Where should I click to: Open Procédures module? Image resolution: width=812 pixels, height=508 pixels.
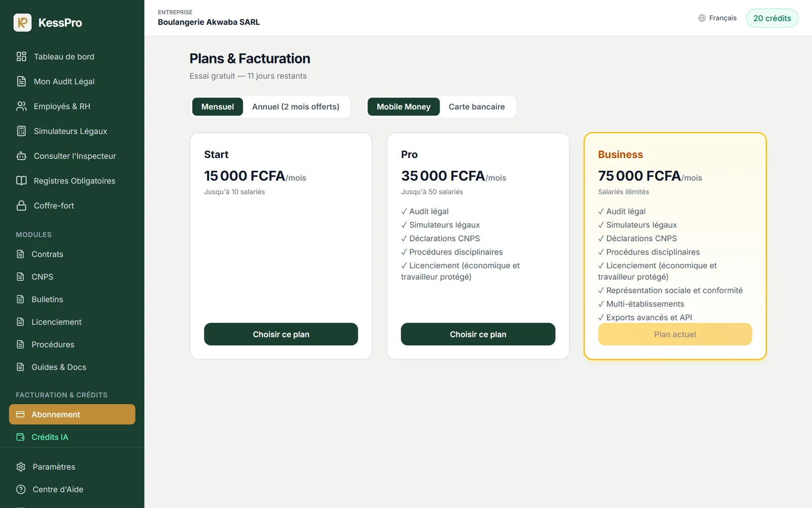coord(72,344)
